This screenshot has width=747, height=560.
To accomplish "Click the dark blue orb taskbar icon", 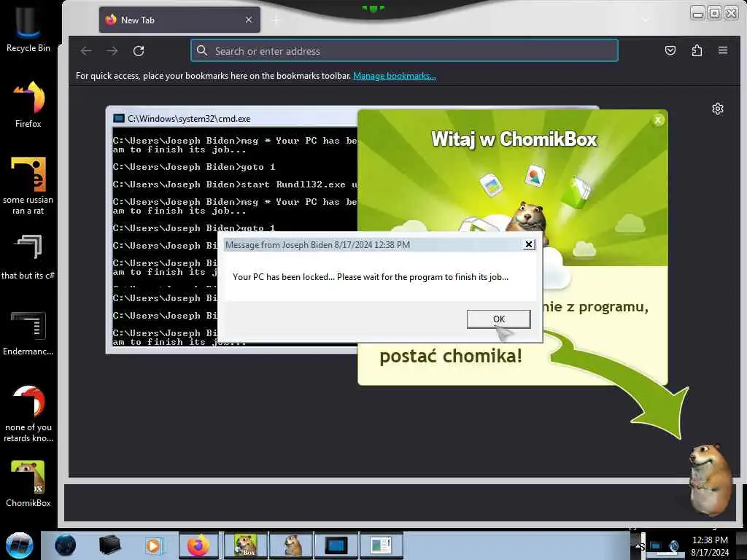I will tap(65, 545).
